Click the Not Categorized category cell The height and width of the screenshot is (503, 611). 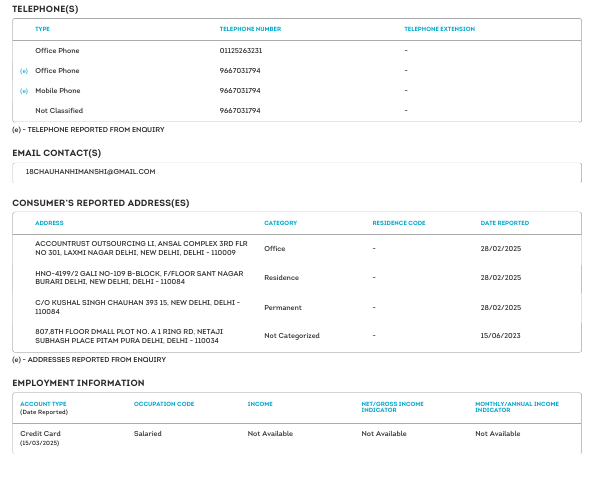[x=292, y=336]
